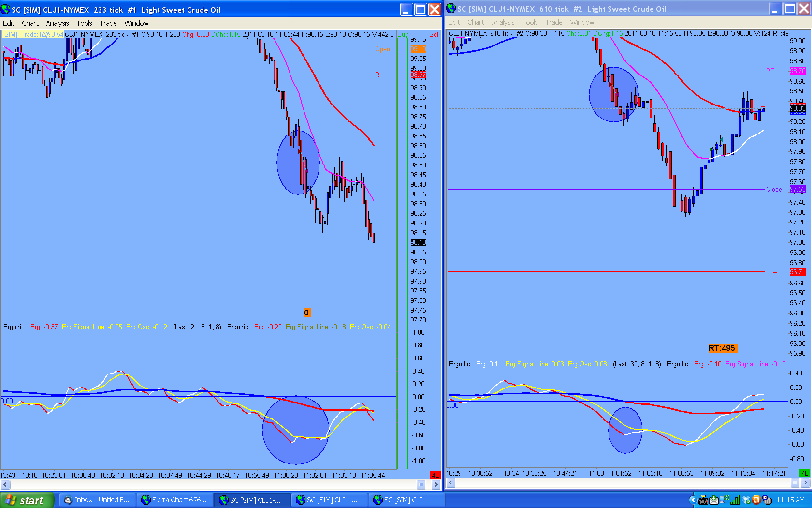Click the orange round tray icon
The height and width of the screenshot is (508, 812).
756,500
